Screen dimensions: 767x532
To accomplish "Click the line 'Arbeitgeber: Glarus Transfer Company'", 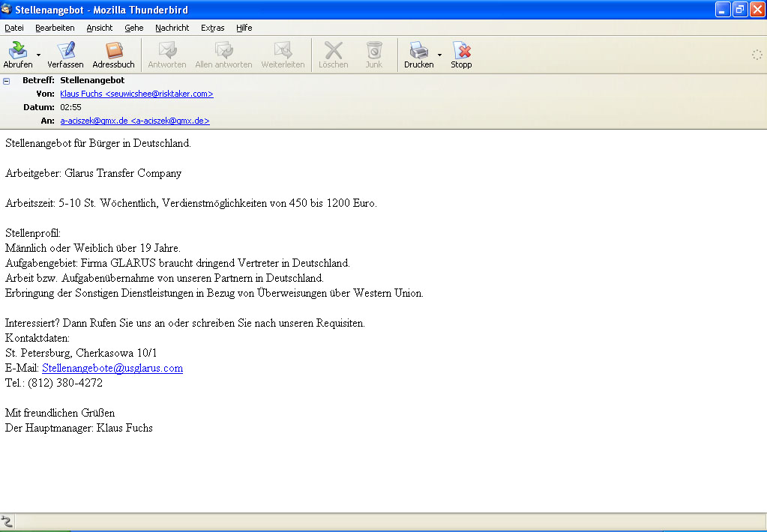I will click(x=94, y=173).
